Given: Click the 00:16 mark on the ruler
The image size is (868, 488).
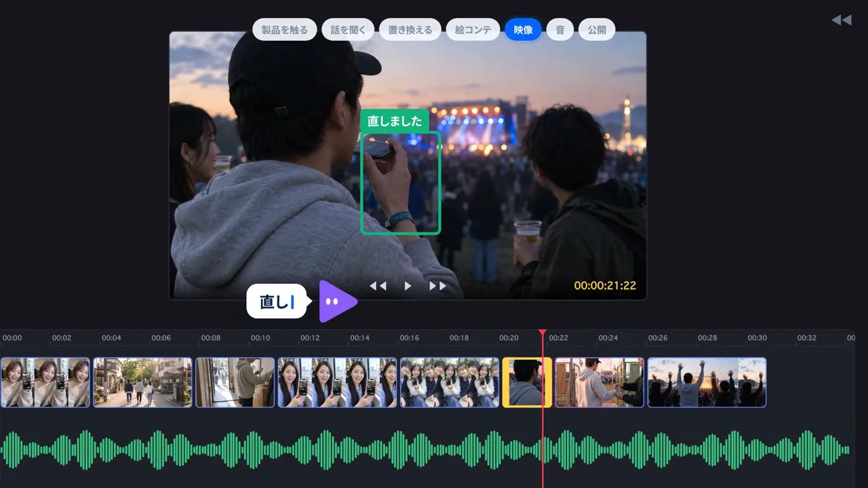Looking at the screenshot, I should (x=410, y=338).
